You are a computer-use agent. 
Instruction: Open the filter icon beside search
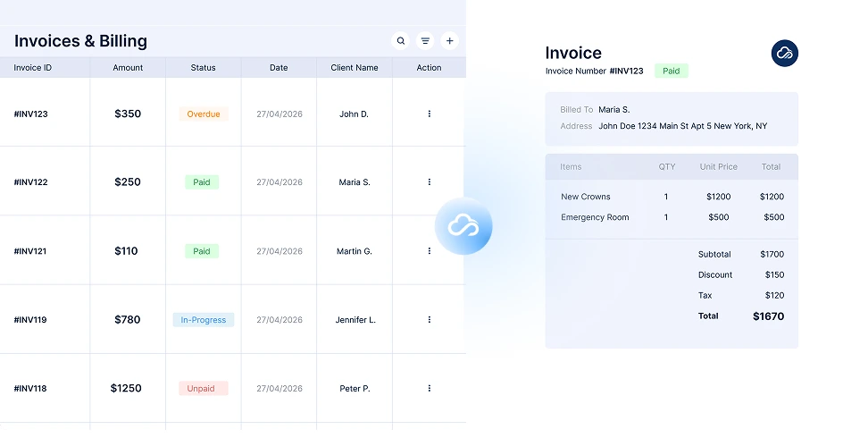point(425,40)
